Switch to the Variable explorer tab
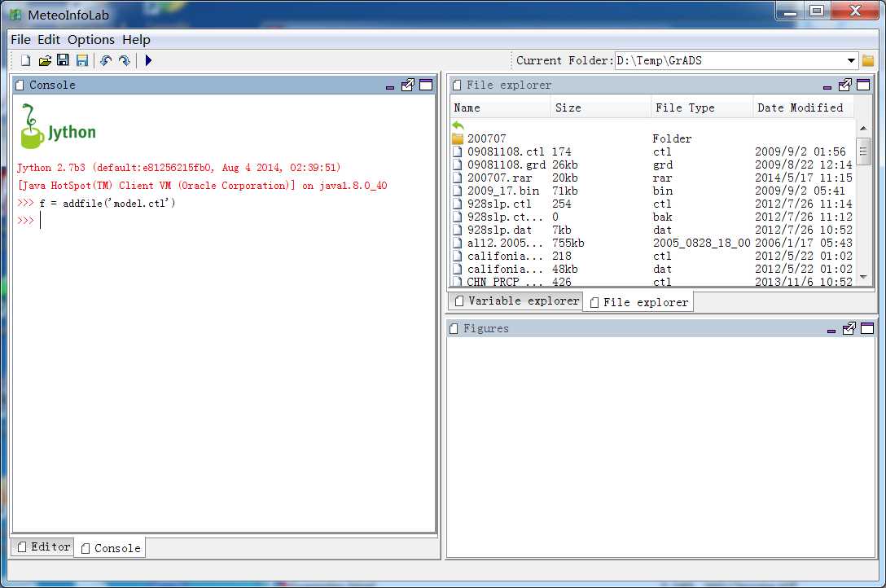The image size is (886, 588). click(x=516, y=301)
